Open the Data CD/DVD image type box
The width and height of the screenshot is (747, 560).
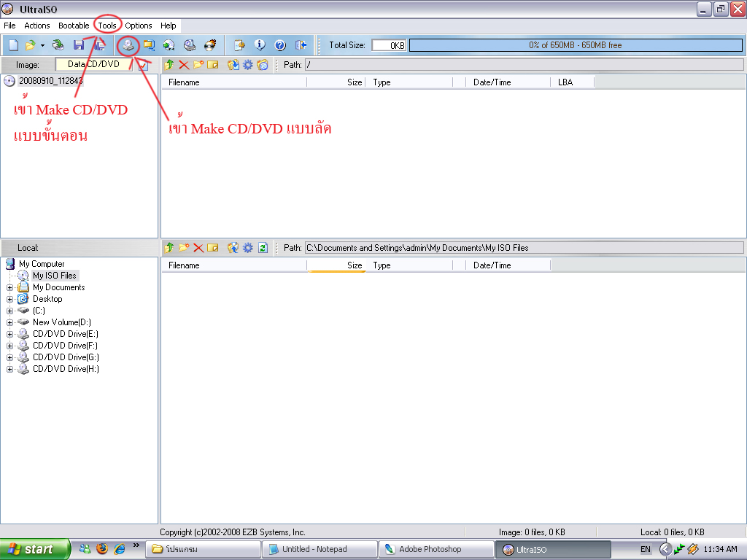tap(94, 64)
